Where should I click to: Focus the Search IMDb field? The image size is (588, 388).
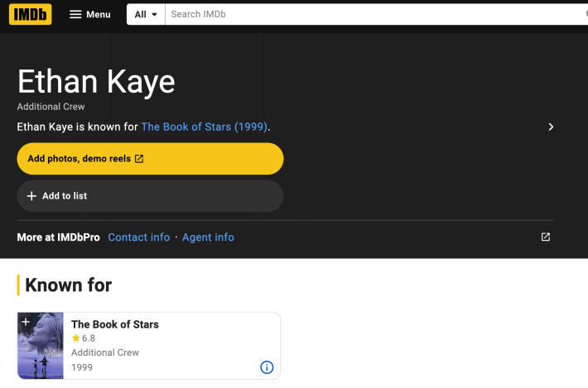pos(375,14)
